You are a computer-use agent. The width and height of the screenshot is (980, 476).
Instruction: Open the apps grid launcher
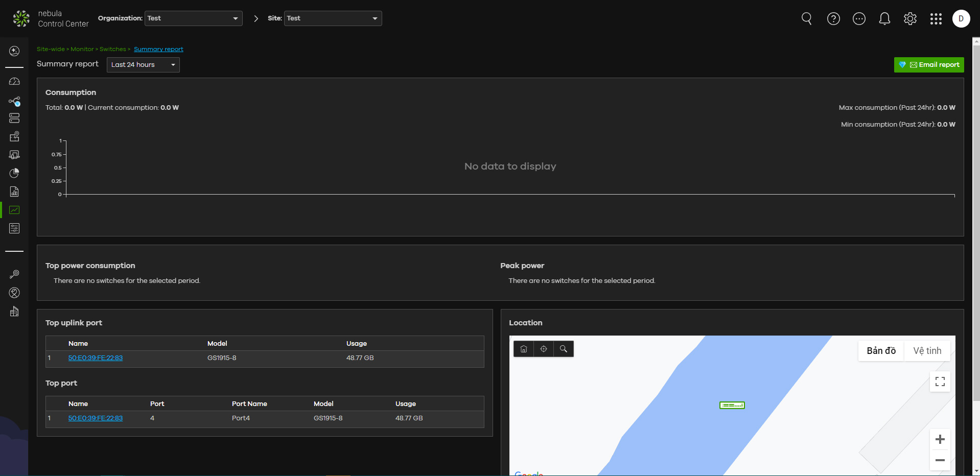click(x=936, y=19)
